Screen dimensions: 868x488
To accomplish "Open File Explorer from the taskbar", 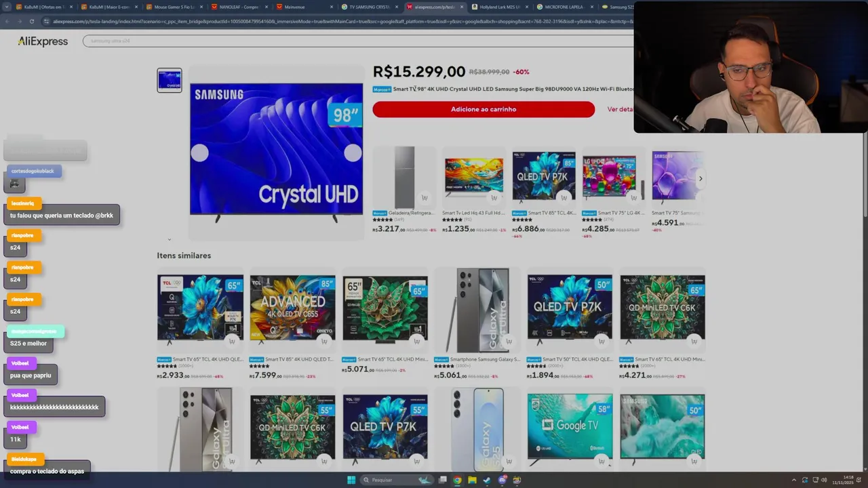I will (x=472, y=480).
